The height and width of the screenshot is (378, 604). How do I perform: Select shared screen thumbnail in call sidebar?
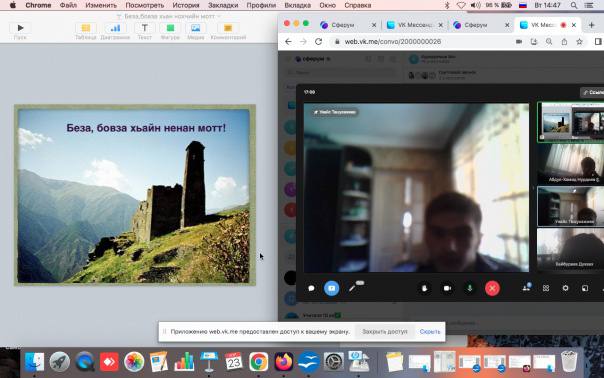tap(571, 122)
